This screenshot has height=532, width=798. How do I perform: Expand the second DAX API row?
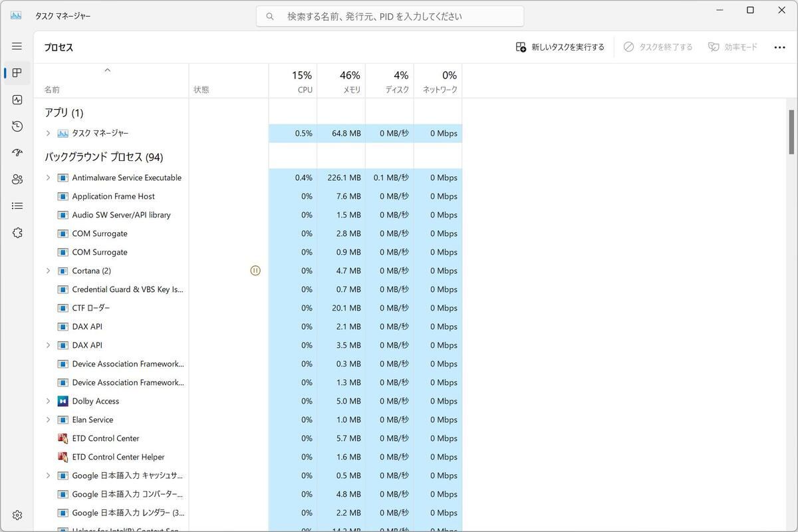click(x=48, y=345)
